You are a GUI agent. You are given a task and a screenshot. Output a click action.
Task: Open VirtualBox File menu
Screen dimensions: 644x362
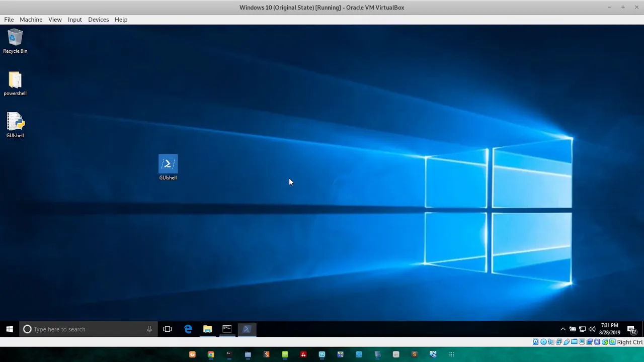click(9, 20)
